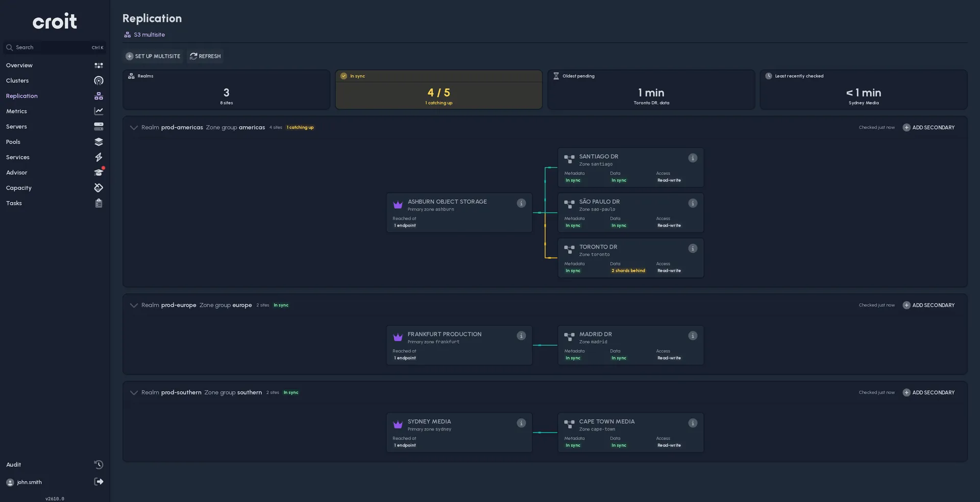Click the Oldest pending 1 min card
The height and width of the screenshot is (502, 980).
click(x=651, y=89)
